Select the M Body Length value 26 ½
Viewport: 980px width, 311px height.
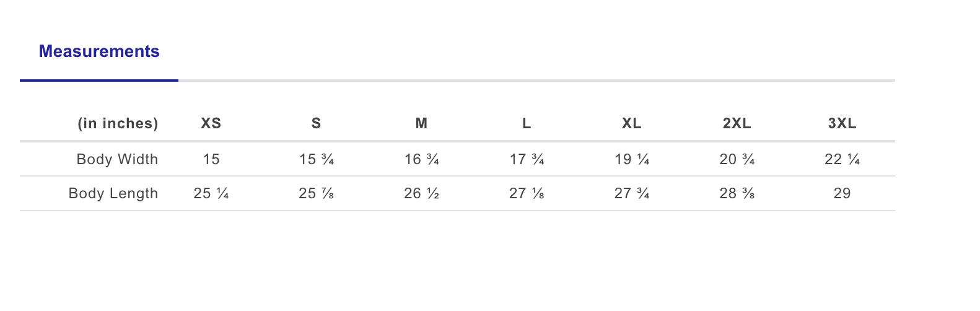tap(421, 193)
